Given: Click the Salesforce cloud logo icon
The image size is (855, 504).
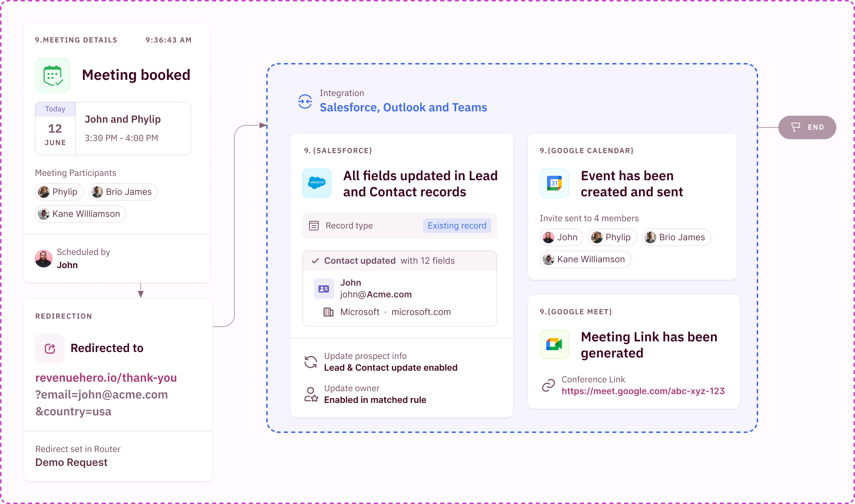Looking at the screenshot, I should pyautogui.click(x=317, y=183).
